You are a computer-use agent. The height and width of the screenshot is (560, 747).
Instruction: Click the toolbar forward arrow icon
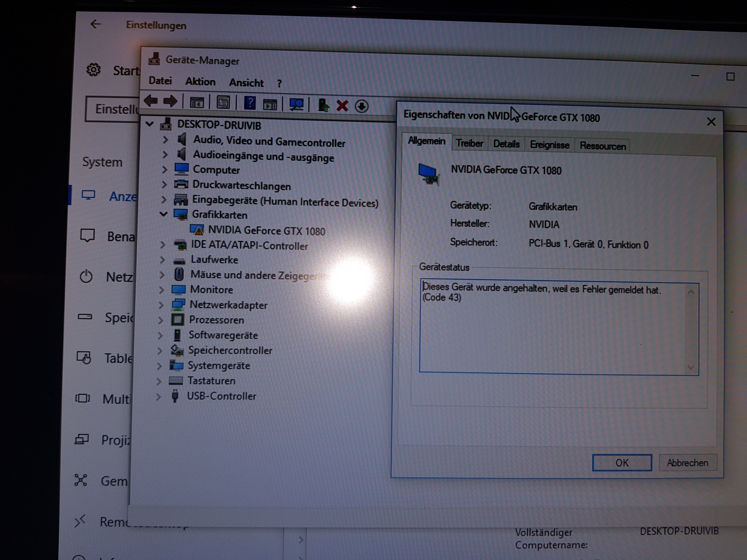[170, 101]
